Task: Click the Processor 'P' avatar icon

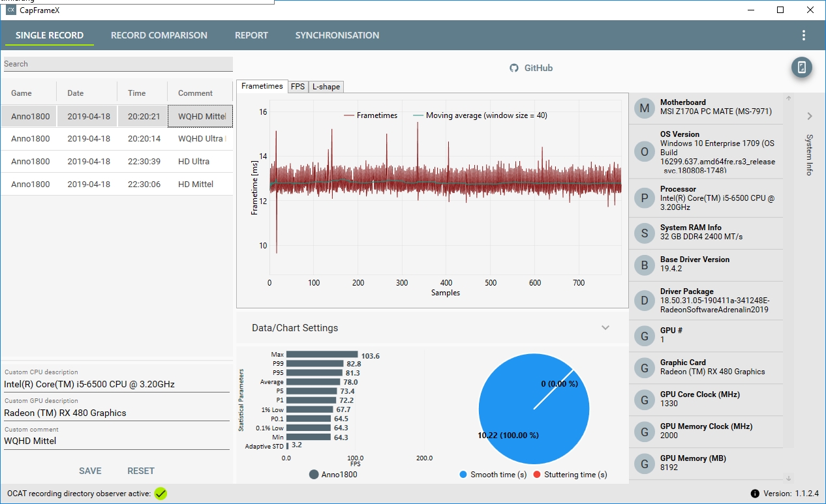Action: (645, 198)
